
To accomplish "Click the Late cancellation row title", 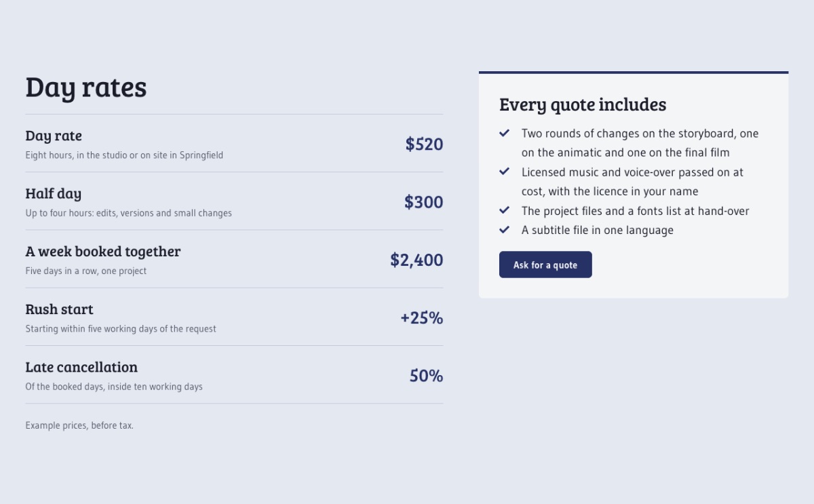I will tap(81, 367).
